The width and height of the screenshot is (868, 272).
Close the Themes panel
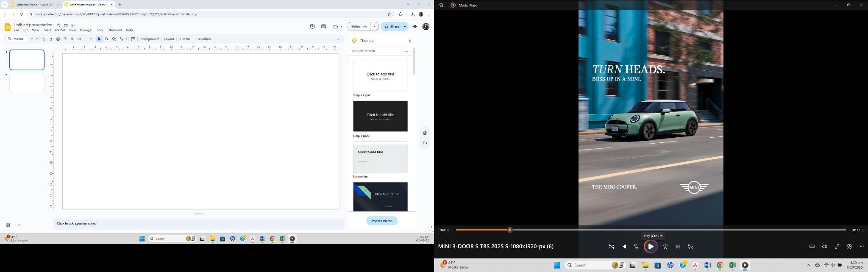[409, 41]
